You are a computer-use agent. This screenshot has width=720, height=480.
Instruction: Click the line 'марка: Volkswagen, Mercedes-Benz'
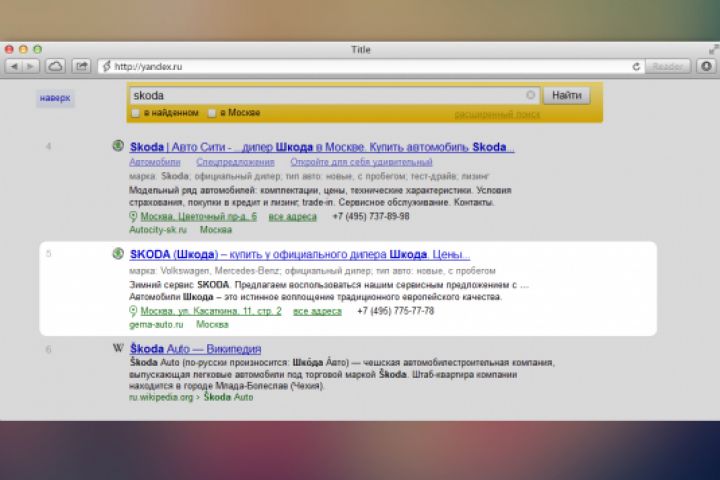coord(312,271)
